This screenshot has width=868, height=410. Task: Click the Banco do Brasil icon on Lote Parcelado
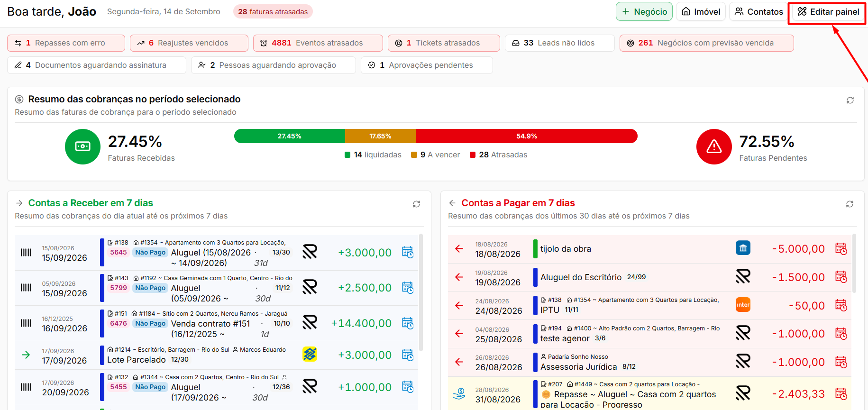click(310, 354)
